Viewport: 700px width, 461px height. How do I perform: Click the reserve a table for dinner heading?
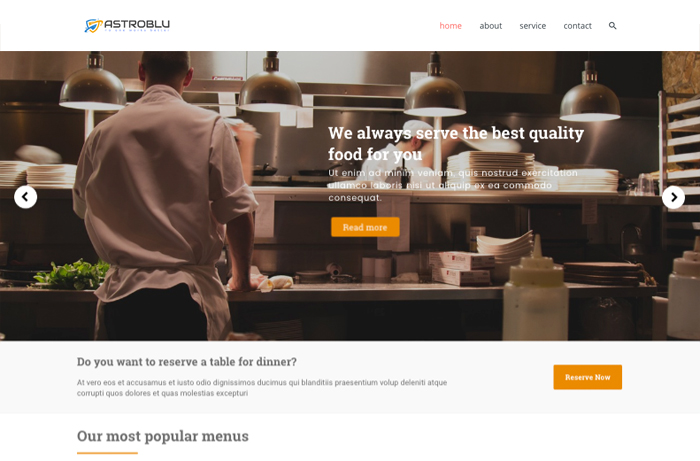(187, 361)
